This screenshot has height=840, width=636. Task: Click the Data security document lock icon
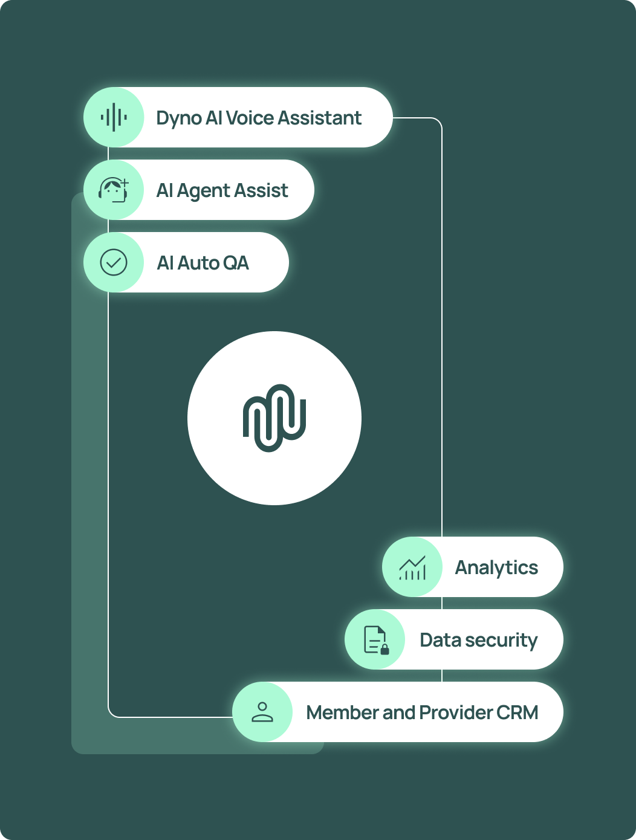point(375,639)
